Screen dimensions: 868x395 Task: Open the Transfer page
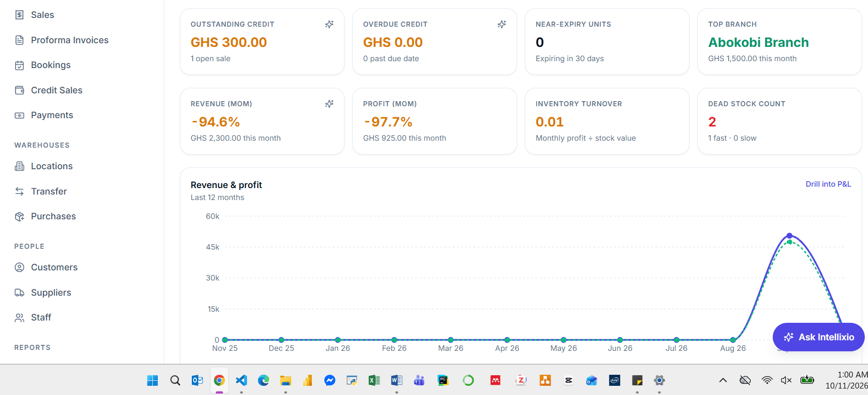49,191
